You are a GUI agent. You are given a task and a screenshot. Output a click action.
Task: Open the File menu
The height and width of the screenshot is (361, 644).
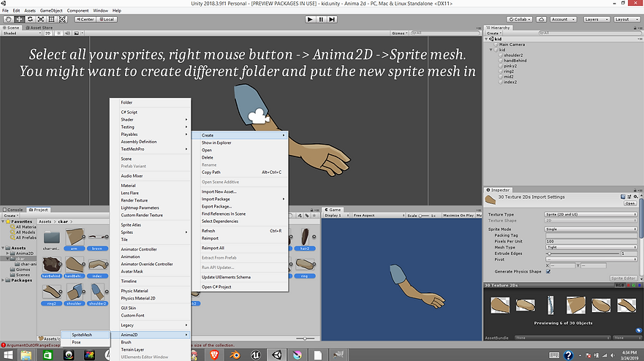pyautogui.click(x=5, y=11)
